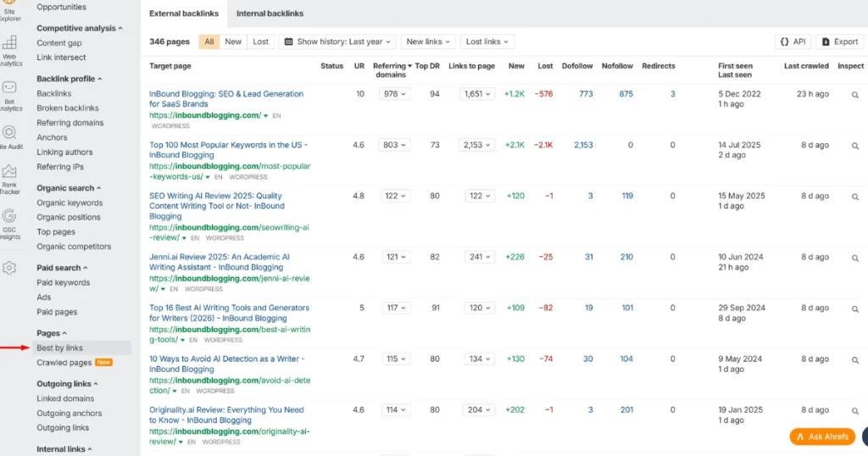
Task: Open Link intersect in sidebar
Action: tap(61, 58)
